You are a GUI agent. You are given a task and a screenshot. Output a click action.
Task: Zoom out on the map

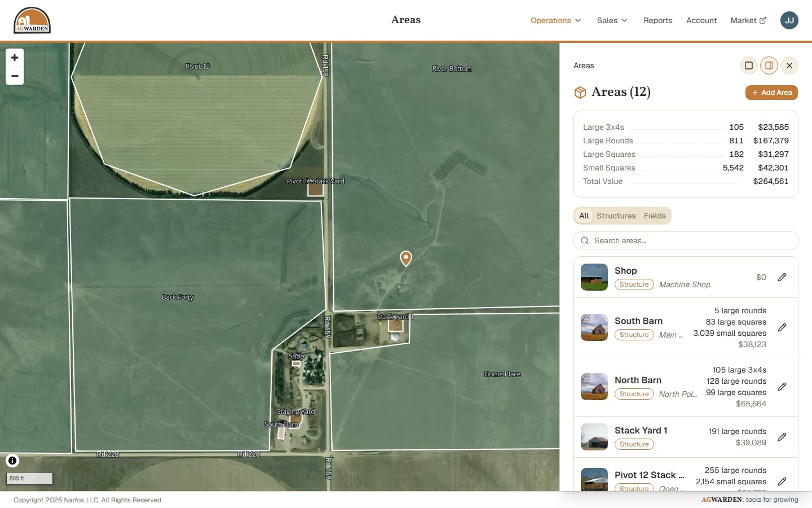point(15,76)
